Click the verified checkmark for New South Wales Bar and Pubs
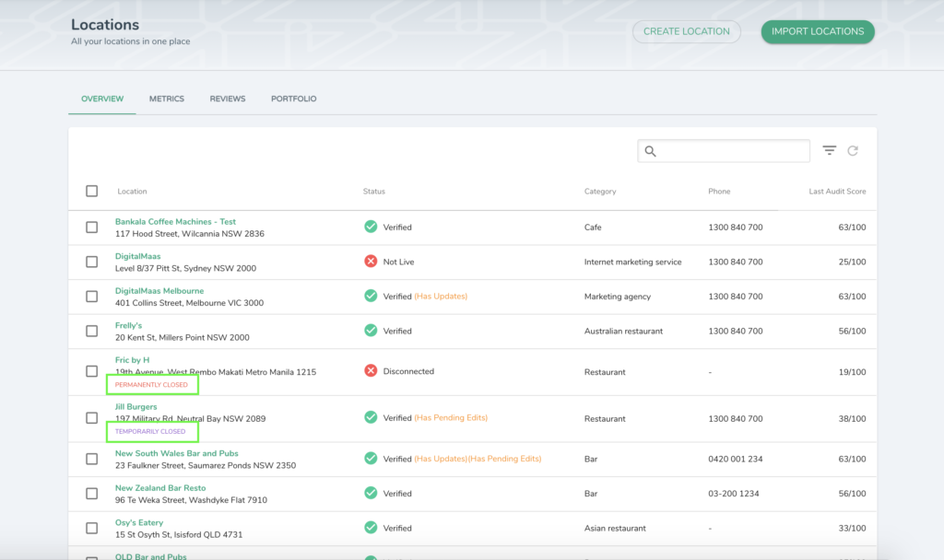Screen dimensions: 944x560 pos(371,458)
